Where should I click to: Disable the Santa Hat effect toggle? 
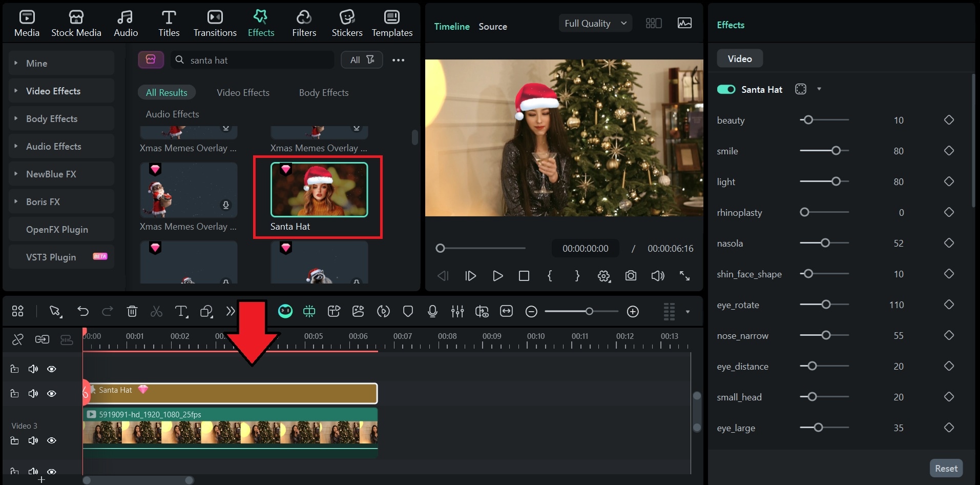(x=725, y=89)
